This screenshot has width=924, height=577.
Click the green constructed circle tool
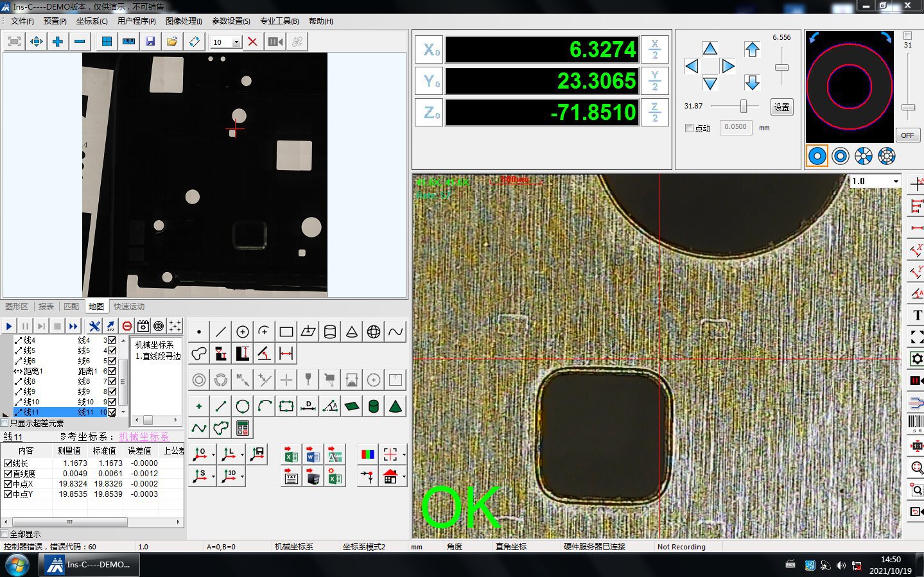(243, 406)
